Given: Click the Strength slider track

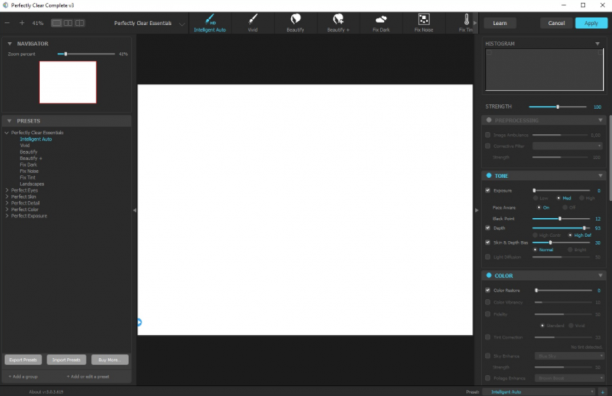Looking at the screenshot, I should tap(557, 107).
